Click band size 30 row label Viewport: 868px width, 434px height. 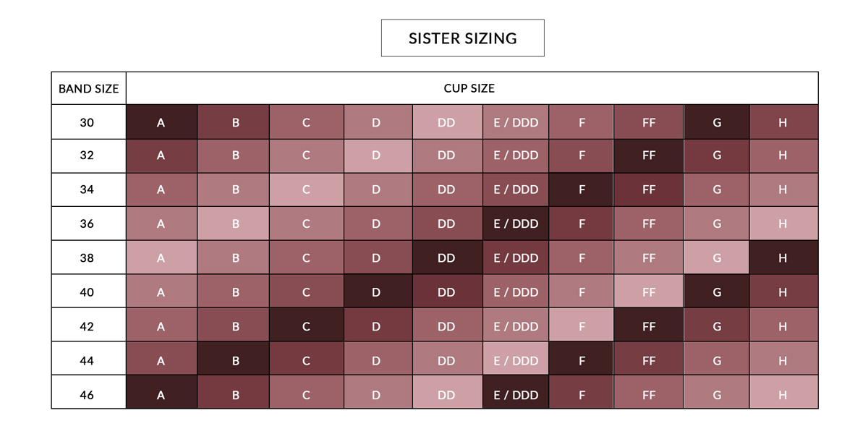point(88,122)
